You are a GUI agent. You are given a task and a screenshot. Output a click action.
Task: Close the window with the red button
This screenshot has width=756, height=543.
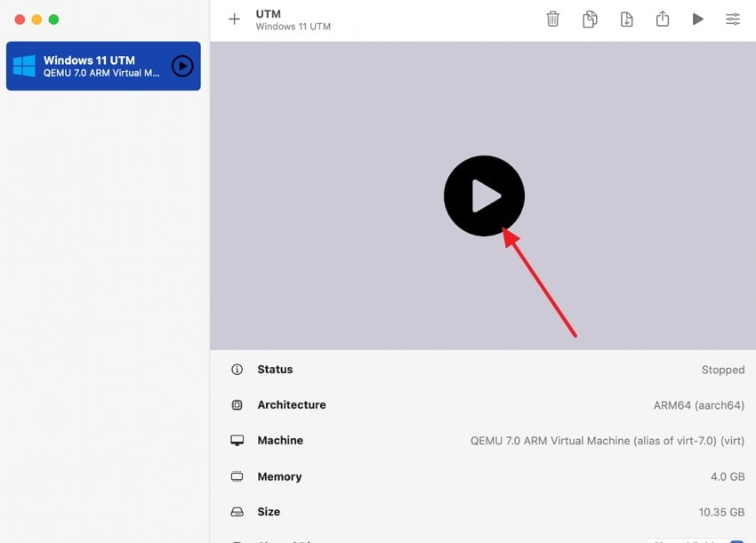coord(20,20)
